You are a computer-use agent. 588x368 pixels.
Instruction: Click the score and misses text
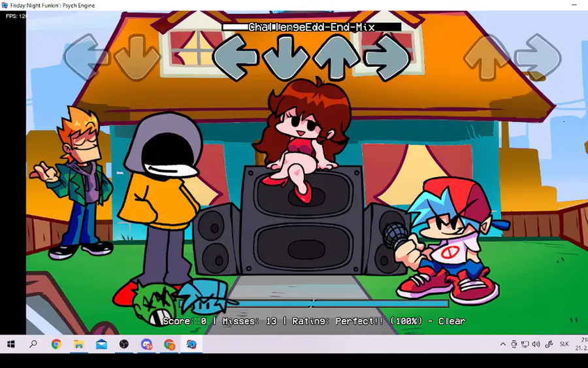314,321
